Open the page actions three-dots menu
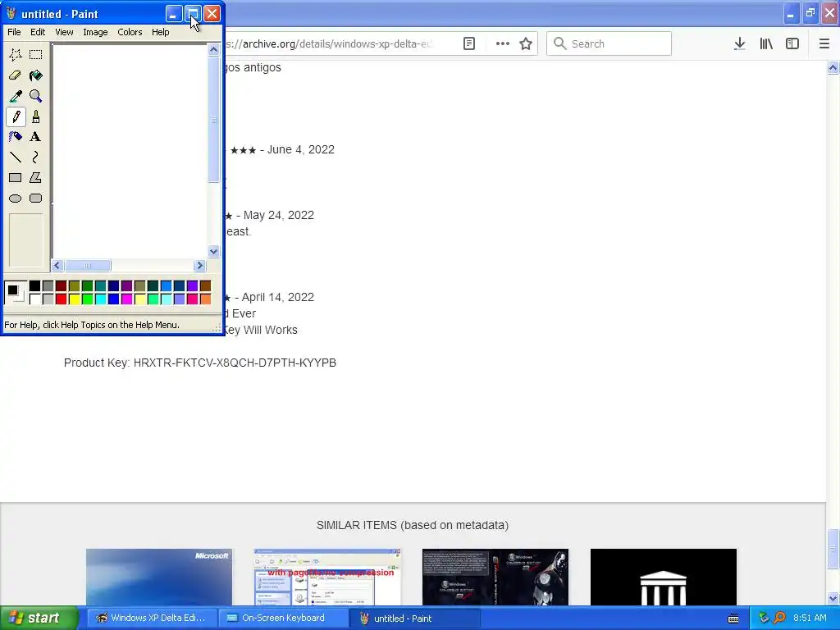The height and width of the screenshot is (630, 840). click(x=503, y=44)
